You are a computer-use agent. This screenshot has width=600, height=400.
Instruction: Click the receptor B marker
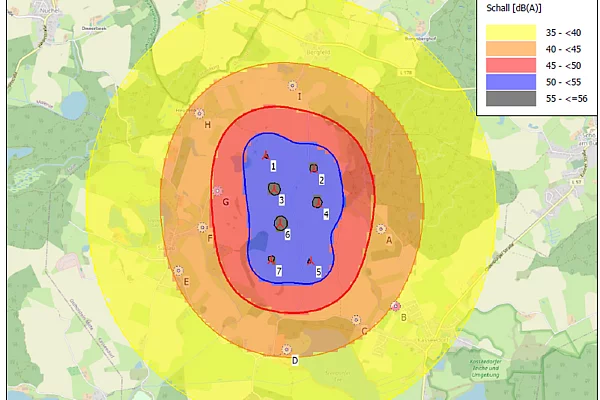(396, 306)
